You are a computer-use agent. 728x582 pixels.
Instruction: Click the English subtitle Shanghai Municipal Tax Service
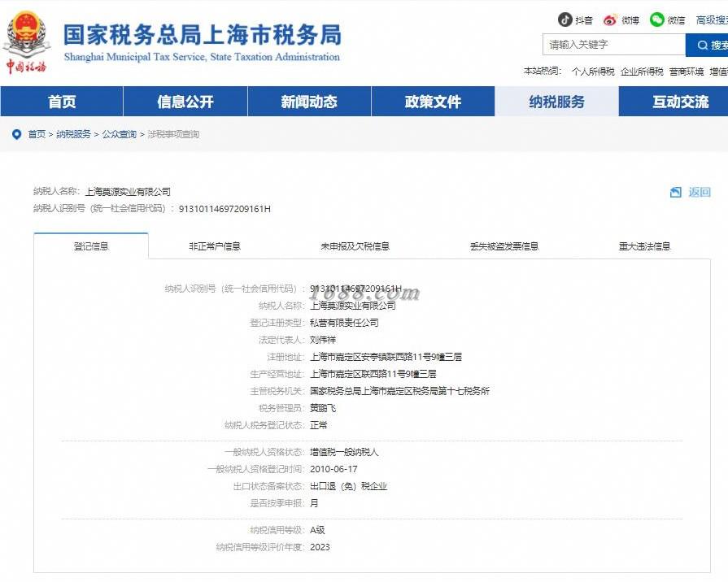202,57
